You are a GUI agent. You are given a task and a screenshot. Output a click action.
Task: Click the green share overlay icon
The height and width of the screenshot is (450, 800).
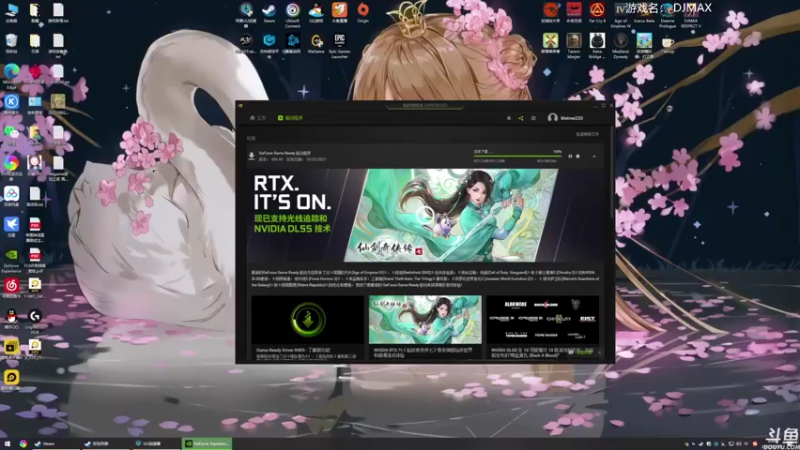pos(521,118)
